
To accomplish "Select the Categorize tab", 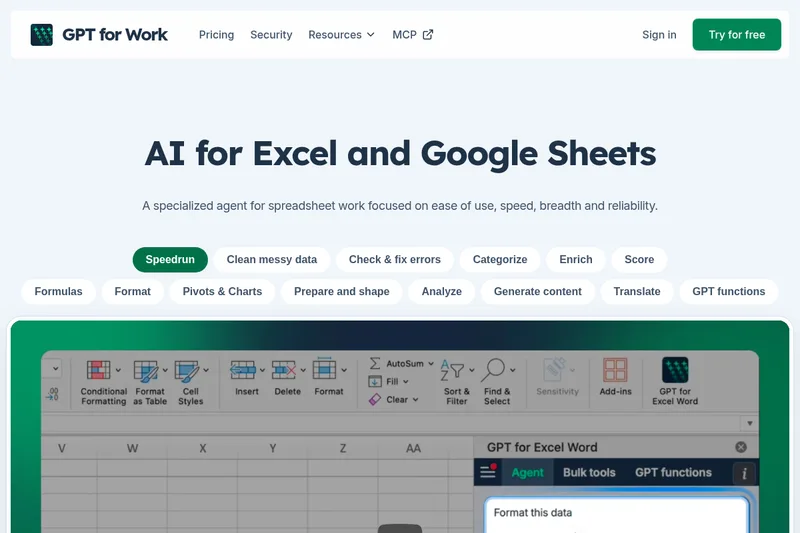I will [x=500, y=260].
